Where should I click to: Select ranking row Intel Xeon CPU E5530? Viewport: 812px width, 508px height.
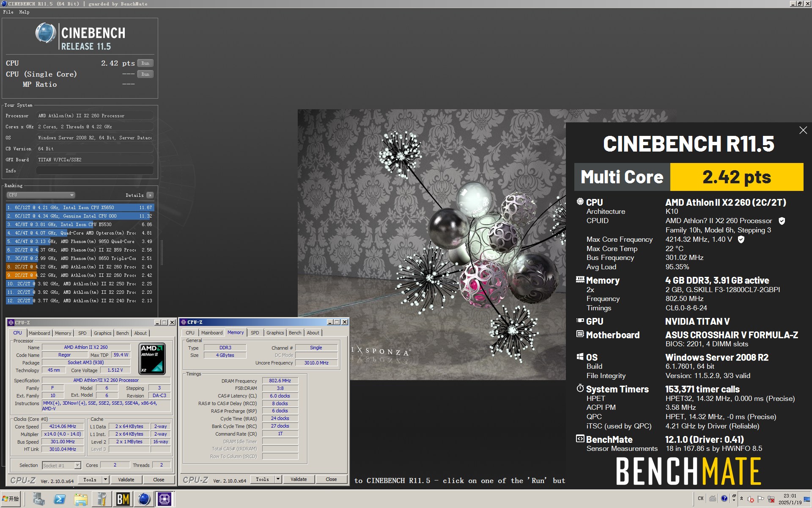pyautogui.click(x=80, y=224)
